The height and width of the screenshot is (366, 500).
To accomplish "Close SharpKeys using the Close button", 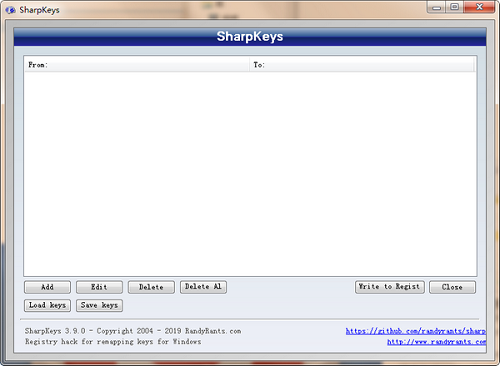I will (x=452, y=287).
